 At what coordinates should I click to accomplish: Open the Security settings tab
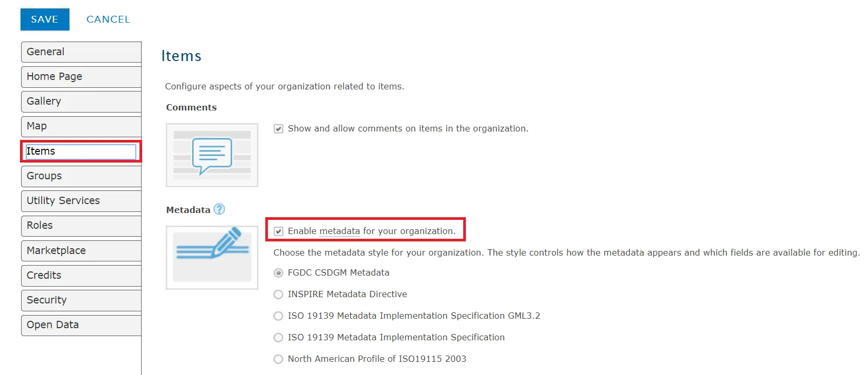coord(81,300)
